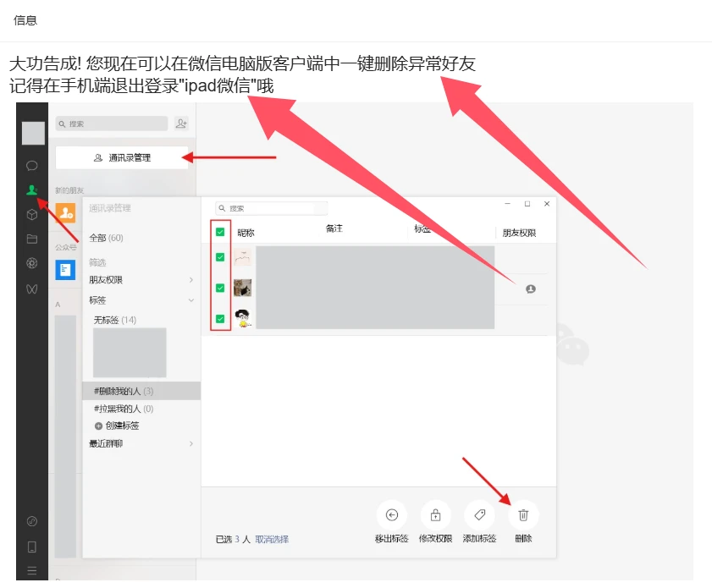This screenshot has width=712, height=588.
Task: Click the 删除 trash icon
Action: pos(523,515)
